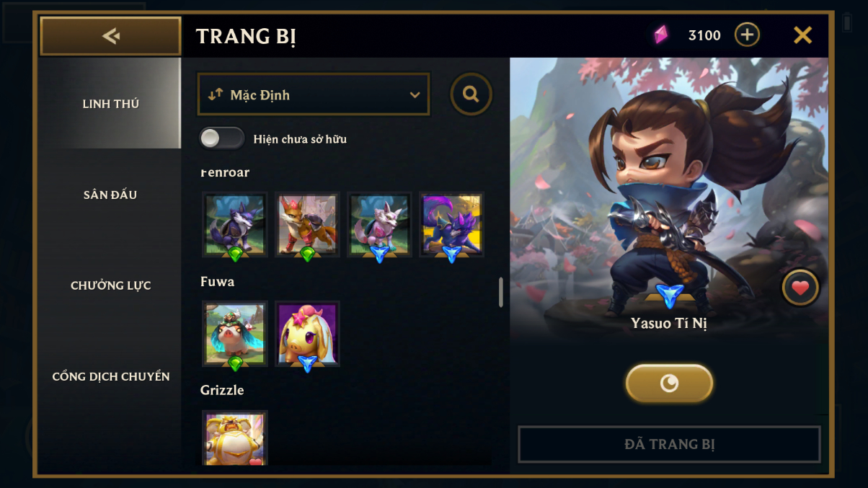Go to Cổng Dịch Chuyển tab
This screenshot has width=868, height=488.
point(110,376)
